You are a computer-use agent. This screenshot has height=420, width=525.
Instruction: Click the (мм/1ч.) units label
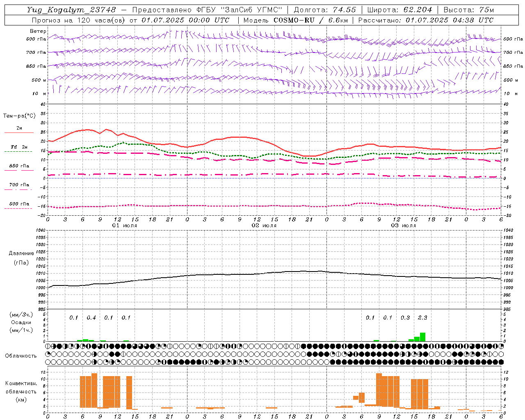pos(21,330)
